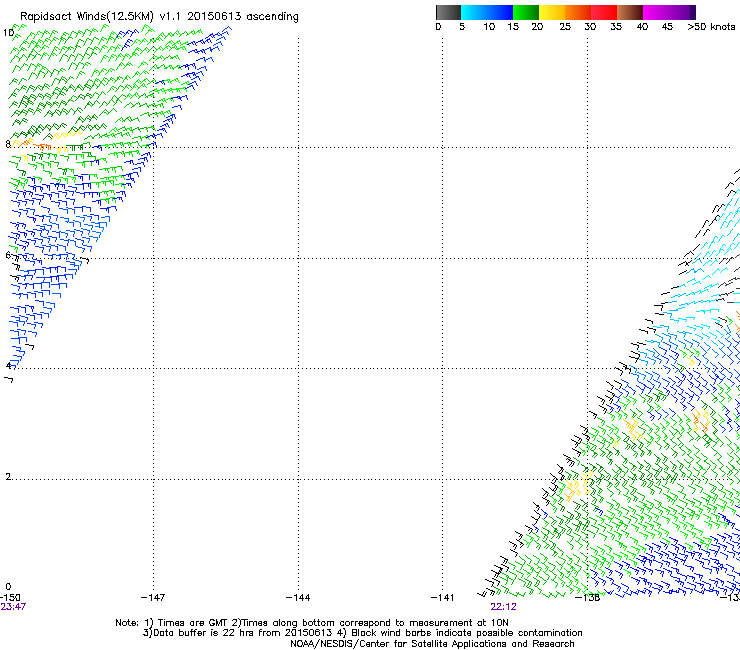Click the legend scale label 10
The width and height of the screenshot is (740, 650).
click(x=489, y=27)
